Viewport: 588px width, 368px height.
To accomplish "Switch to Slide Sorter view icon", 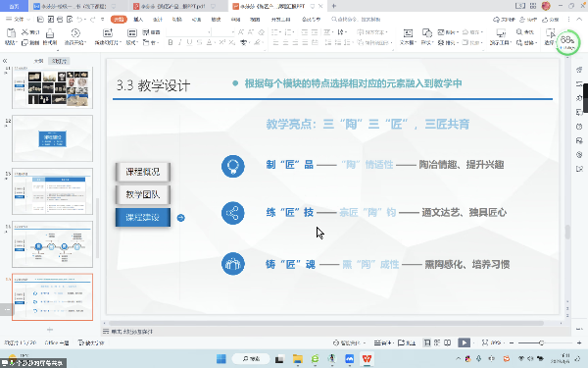I will (437, 342).
